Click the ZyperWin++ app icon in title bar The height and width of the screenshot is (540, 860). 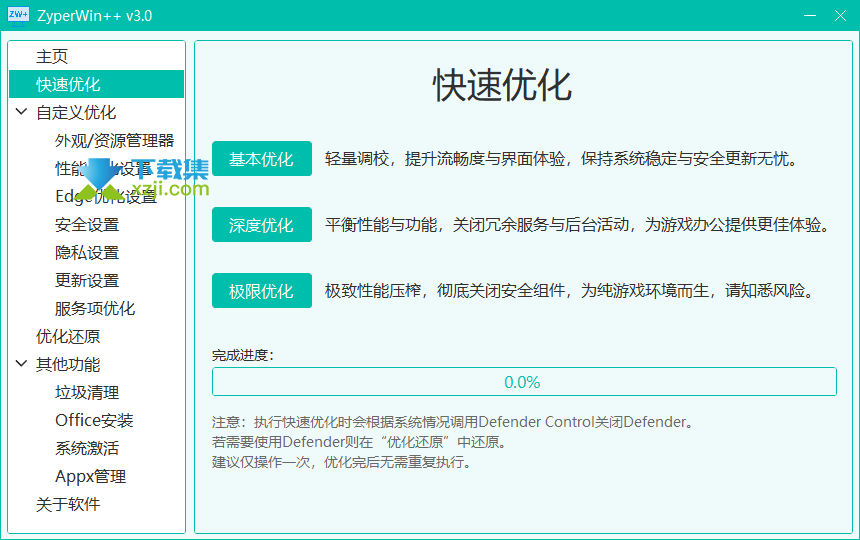pyautogui.click(x=18, y=15)
